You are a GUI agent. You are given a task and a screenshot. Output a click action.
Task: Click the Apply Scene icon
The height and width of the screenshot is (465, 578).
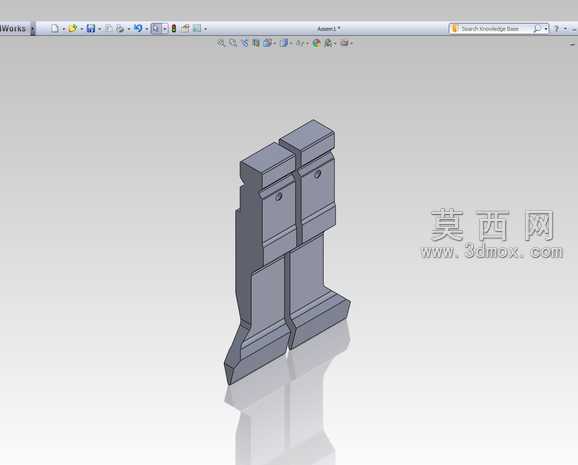point(328,43)
